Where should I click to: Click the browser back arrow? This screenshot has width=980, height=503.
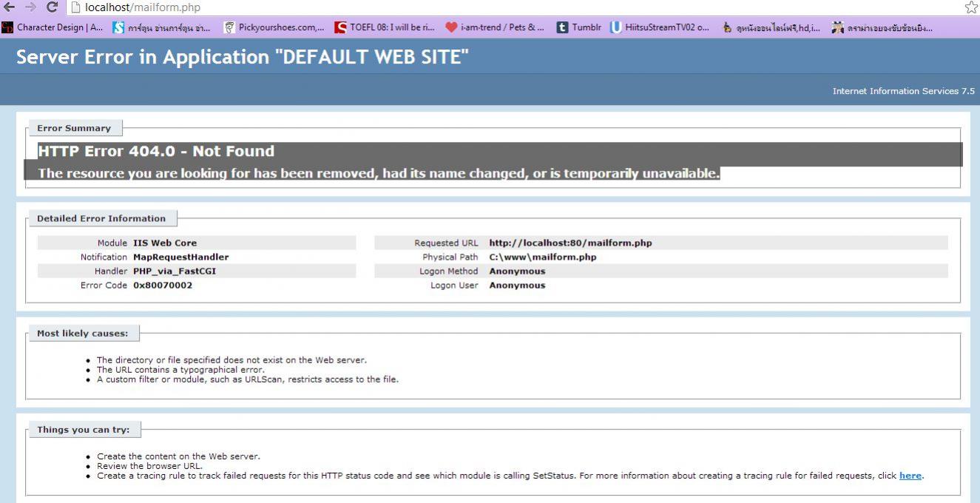click(9, 7)
